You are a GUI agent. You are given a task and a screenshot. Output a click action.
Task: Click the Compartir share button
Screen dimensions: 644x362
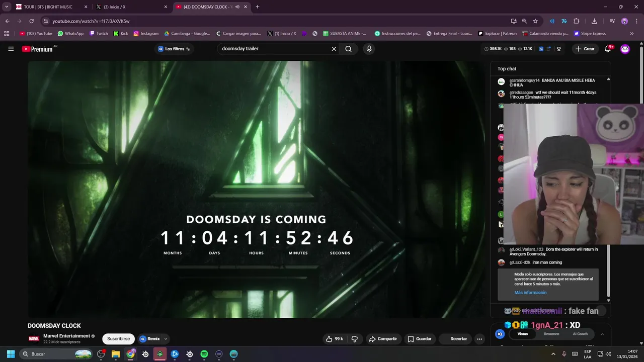(383, 339)
